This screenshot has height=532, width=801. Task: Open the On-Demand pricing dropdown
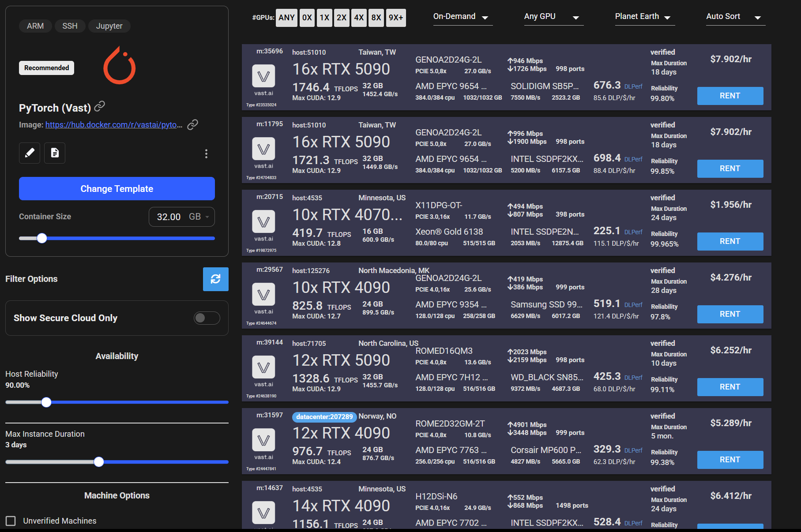[x=463, y=17]
